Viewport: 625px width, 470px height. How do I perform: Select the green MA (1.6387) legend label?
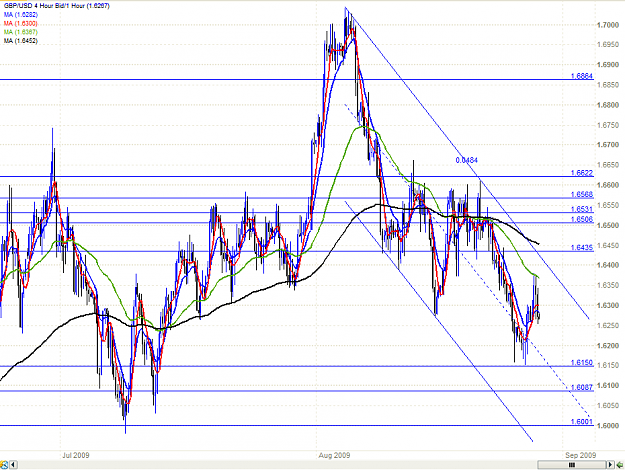[21, 32]
